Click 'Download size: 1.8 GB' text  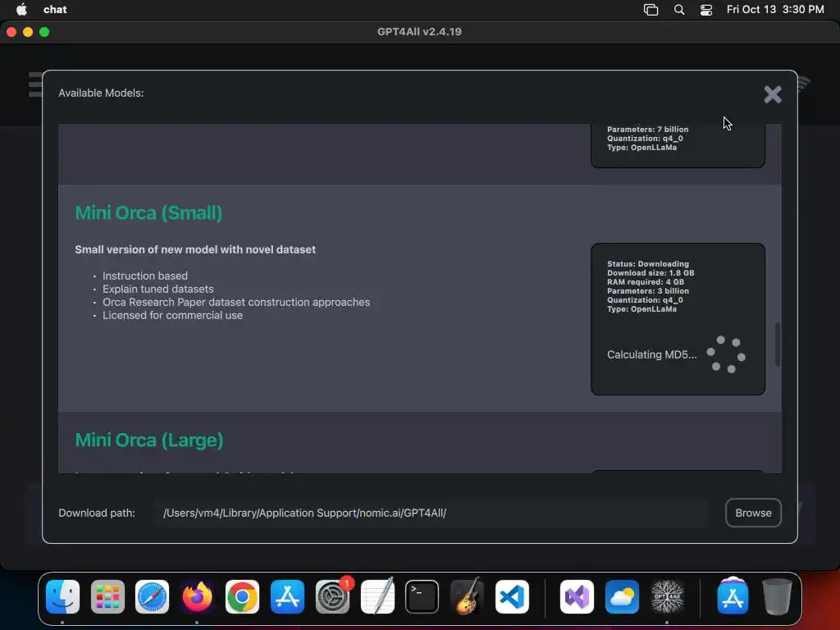(x=651, y=272)
